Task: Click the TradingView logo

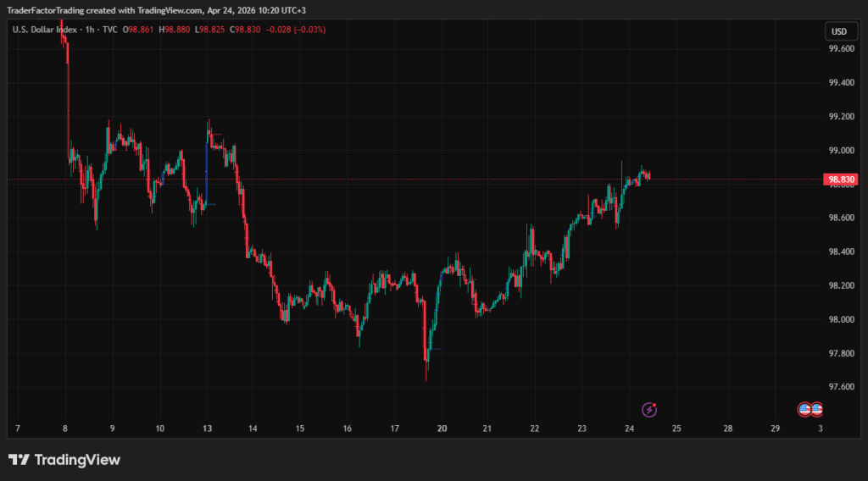Action: [64, 460]
